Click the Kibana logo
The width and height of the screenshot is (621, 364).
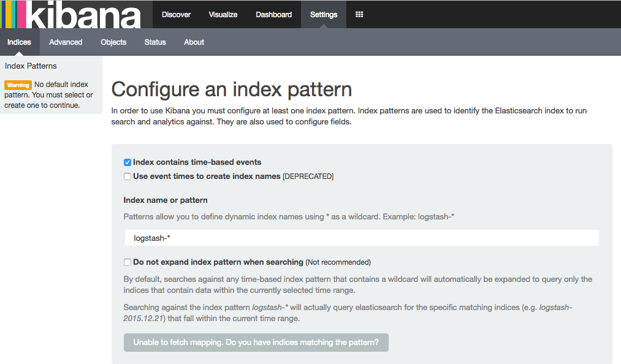(70, 15)
